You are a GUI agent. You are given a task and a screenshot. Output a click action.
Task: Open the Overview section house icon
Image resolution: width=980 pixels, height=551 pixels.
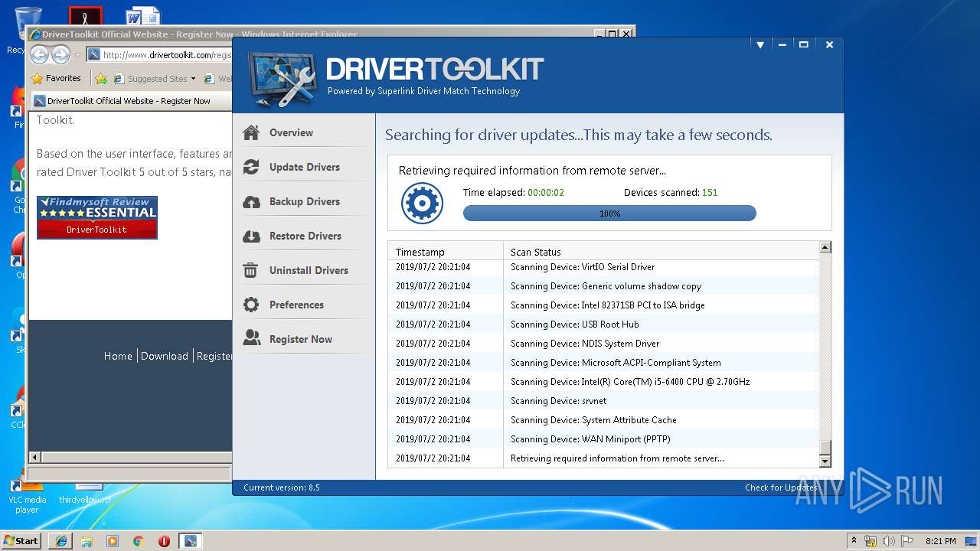click(x=251, y=132)
